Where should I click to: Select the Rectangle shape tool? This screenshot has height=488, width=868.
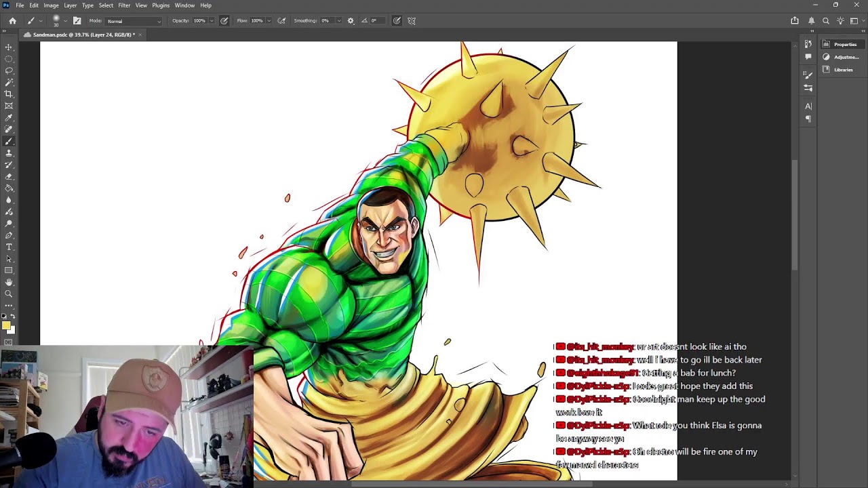click(x=9, y=270)
